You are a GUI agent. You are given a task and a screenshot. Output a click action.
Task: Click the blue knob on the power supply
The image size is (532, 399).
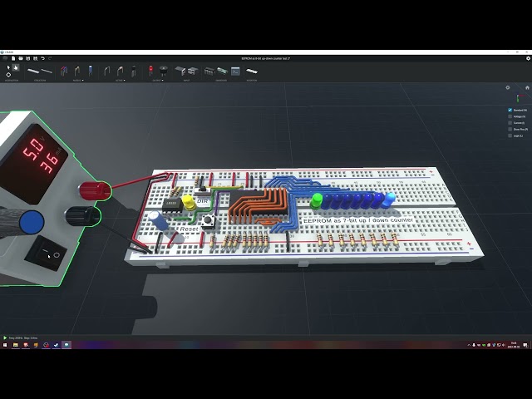pos(32,222)
